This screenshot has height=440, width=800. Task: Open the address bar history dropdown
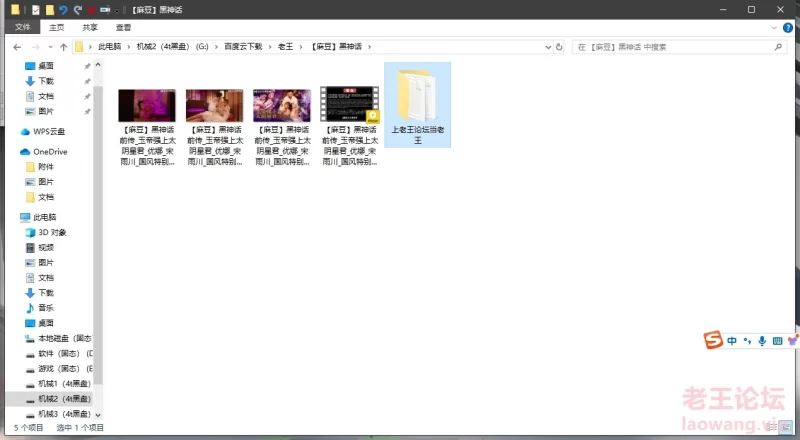pos(548,47)
